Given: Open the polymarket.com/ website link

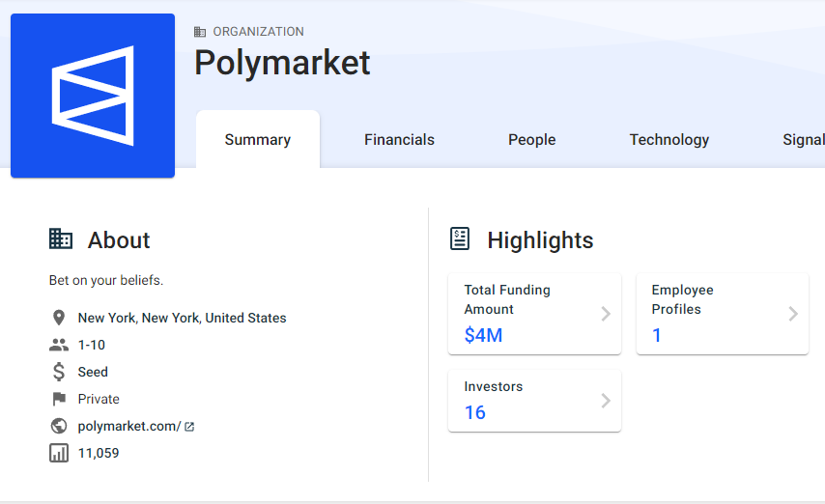Looking at the screenshot, I should (129, 426).
